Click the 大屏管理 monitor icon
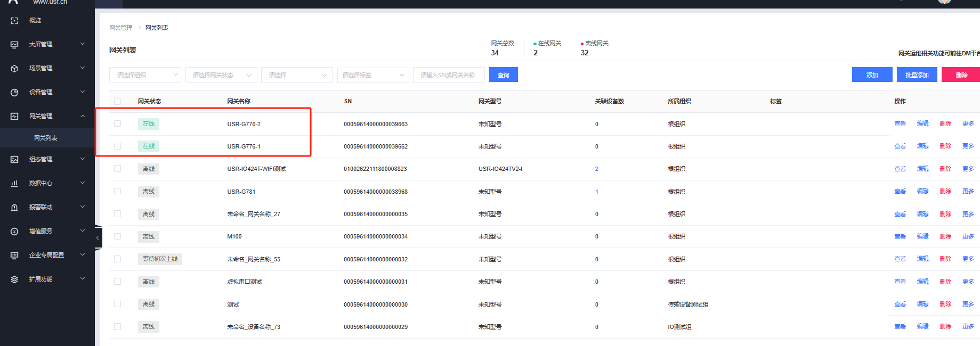The image size is (980, 346). (14, 44)
